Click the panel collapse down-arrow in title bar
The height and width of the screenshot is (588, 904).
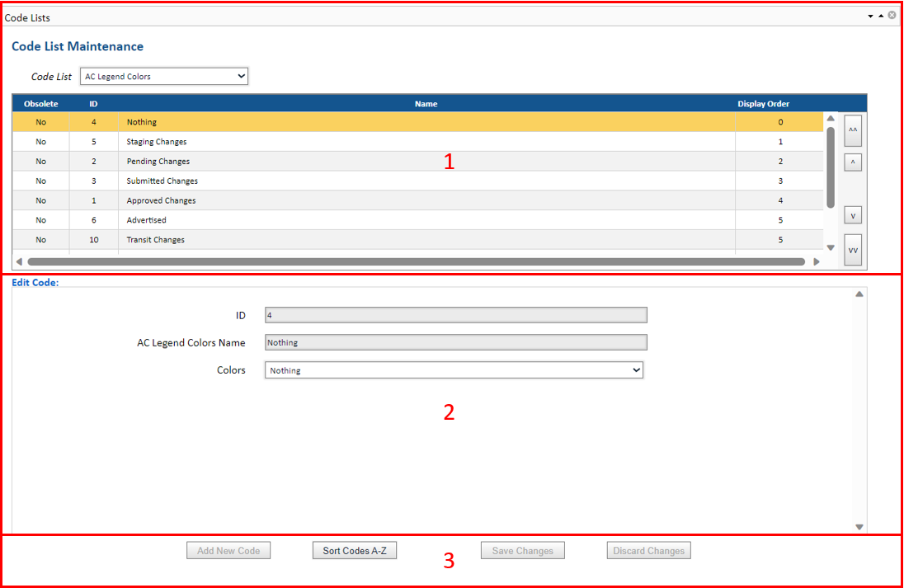click(870, 16)
